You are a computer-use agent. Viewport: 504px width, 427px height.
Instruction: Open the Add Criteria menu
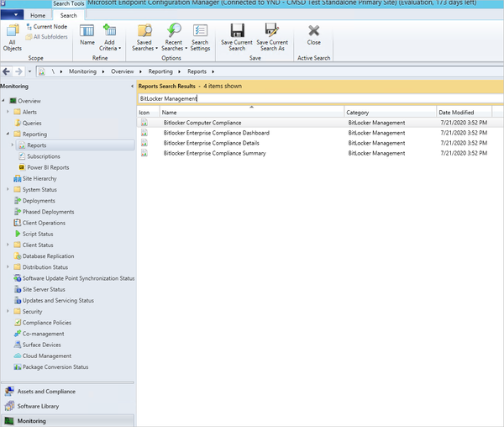[x=109, y=37]
